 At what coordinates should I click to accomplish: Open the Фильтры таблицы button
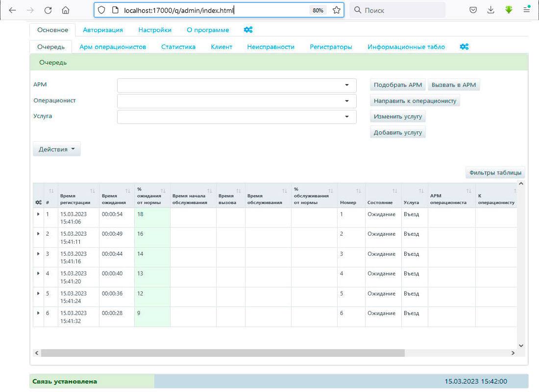pyautogui.click(x=495, y=172)
